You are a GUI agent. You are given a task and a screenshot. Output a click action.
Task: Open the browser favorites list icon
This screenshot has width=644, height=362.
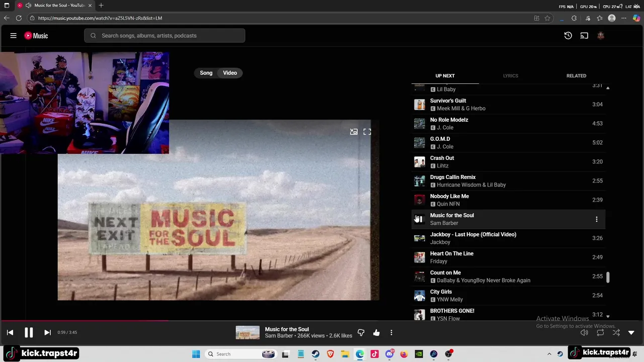coord(600,18)
